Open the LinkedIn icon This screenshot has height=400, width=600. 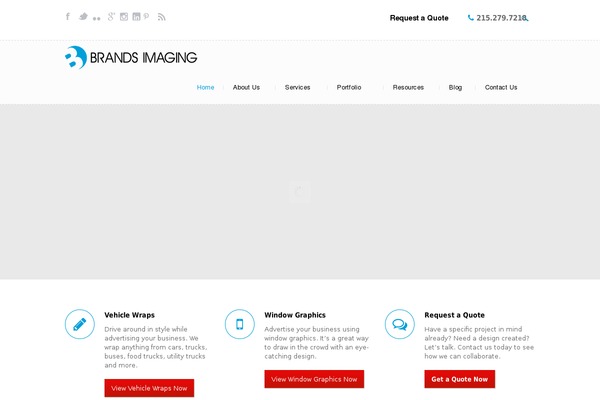point(136,16)
